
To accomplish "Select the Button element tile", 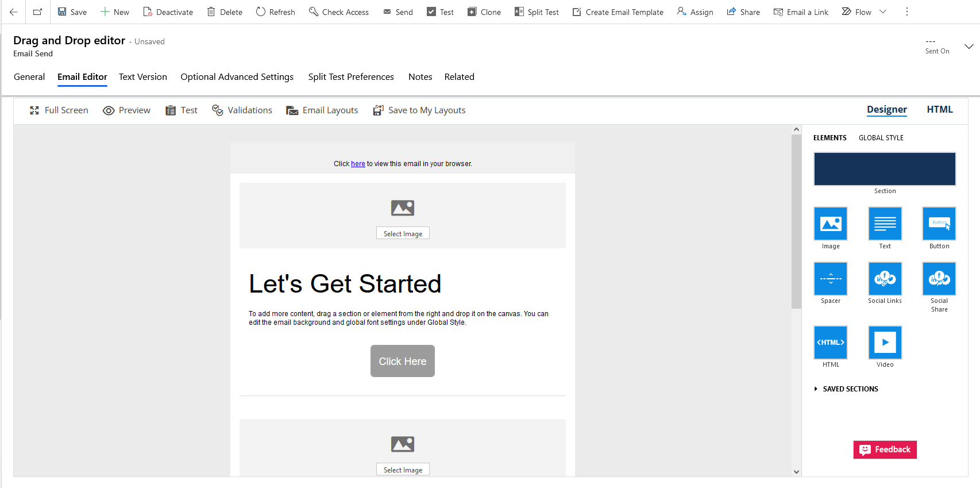I will [939, 224].
